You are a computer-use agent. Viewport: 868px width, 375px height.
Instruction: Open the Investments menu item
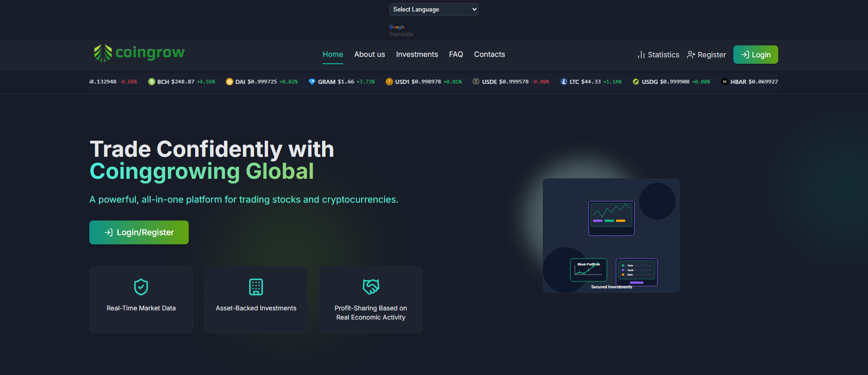[x=417, y=54]
